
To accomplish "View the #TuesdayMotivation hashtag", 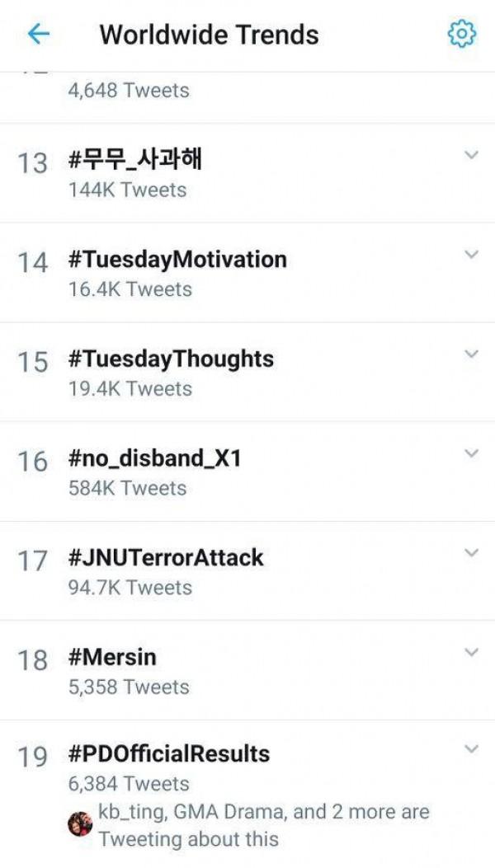I will 178,260.
